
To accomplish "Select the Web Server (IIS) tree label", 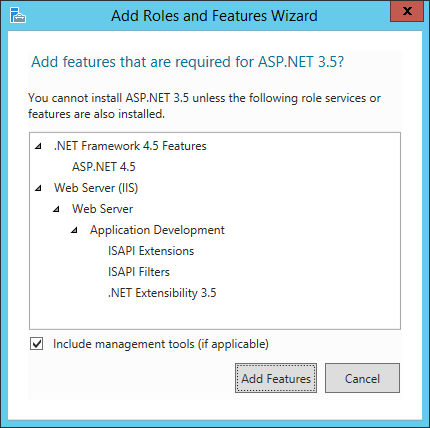I will 96,188.
